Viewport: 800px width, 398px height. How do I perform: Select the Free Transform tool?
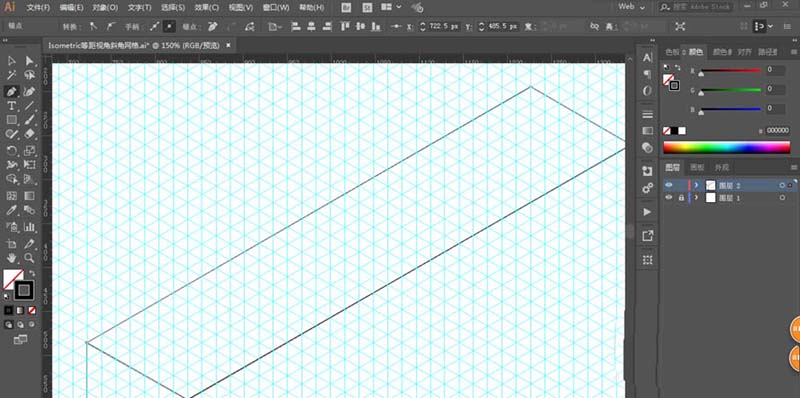tap(30, 165)
